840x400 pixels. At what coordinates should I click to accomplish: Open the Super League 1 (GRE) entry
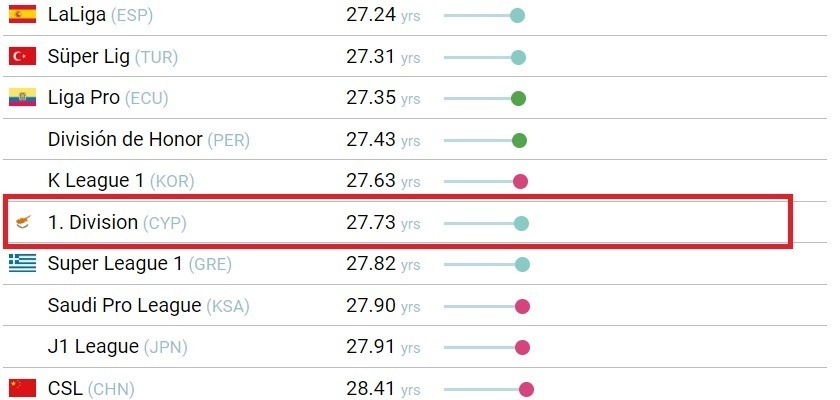[139, 264]
